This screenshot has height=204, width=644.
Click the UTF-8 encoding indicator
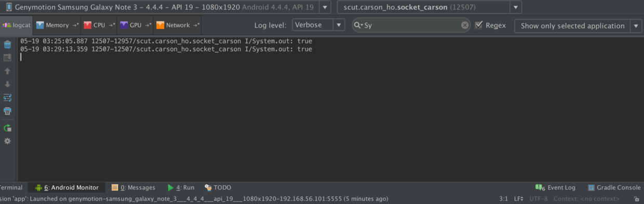click(x=538, y=199)
